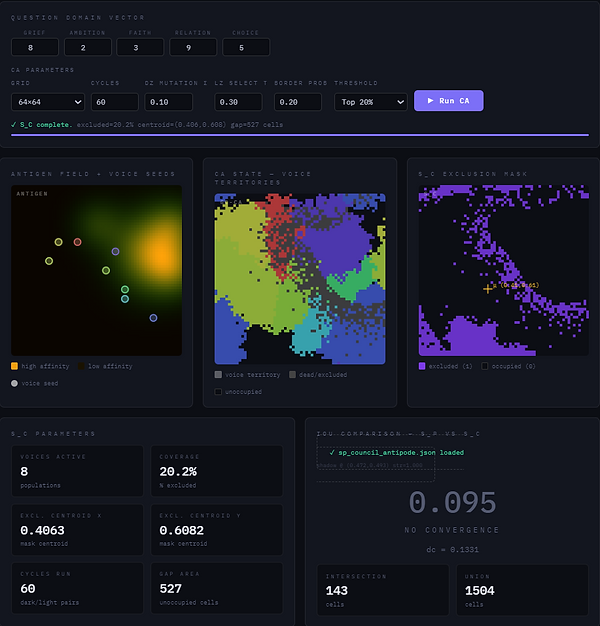The height and width of the screenshot is (626, 600).
Task: Click the gray voice seed legend dot
Action: point(14,383)
